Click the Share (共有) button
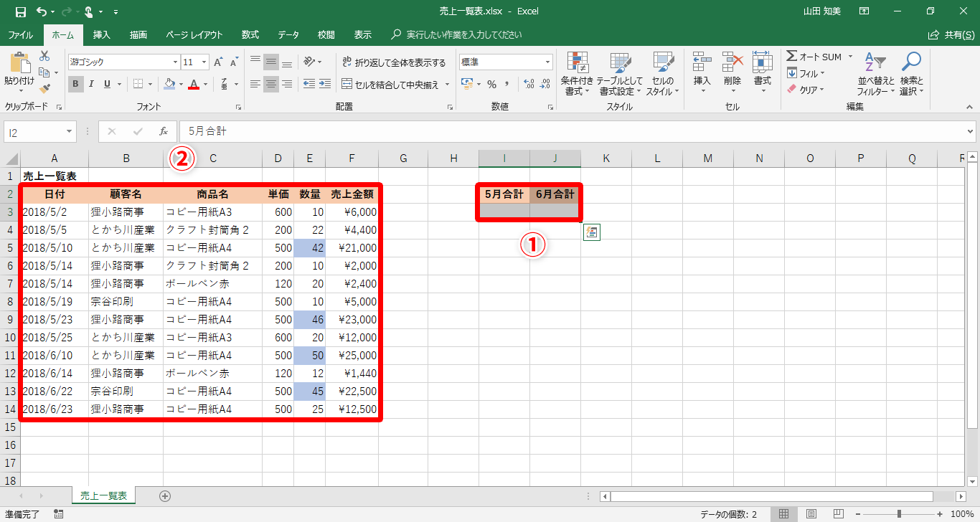 coord(952,34)
